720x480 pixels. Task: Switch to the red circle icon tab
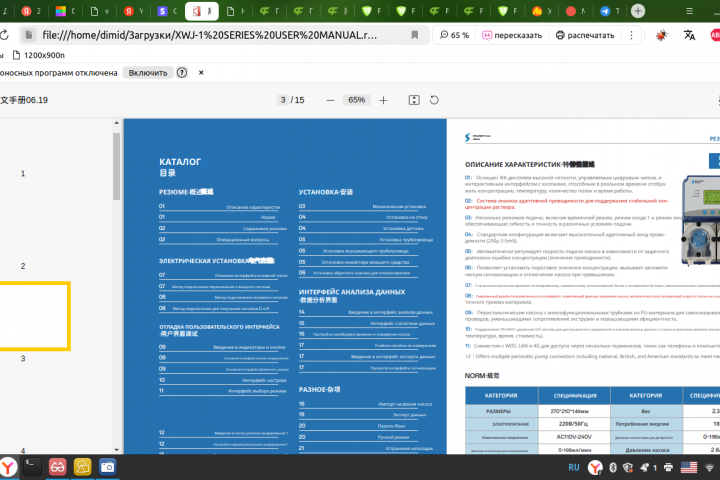pos(575,11)
